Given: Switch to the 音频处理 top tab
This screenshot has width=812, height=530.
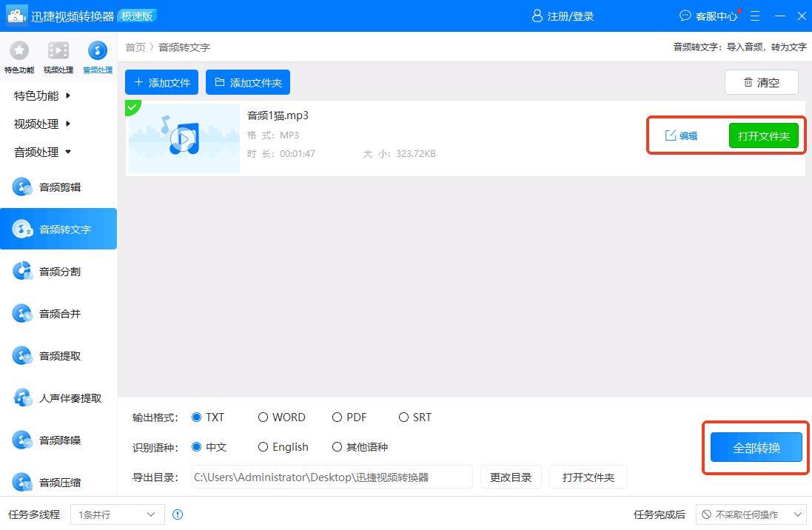Looking at the screenshot, I should [x=98, y=50].
